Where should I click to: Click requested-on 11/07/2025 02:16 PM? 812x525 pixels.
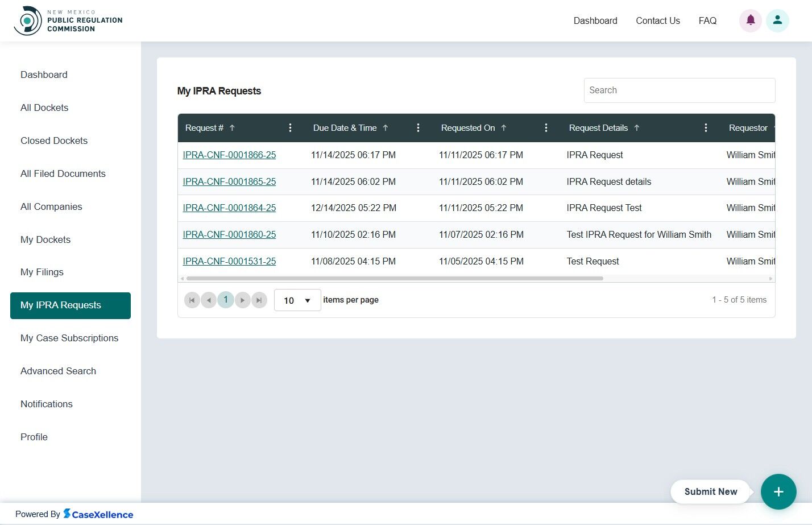tap(481, 234)
